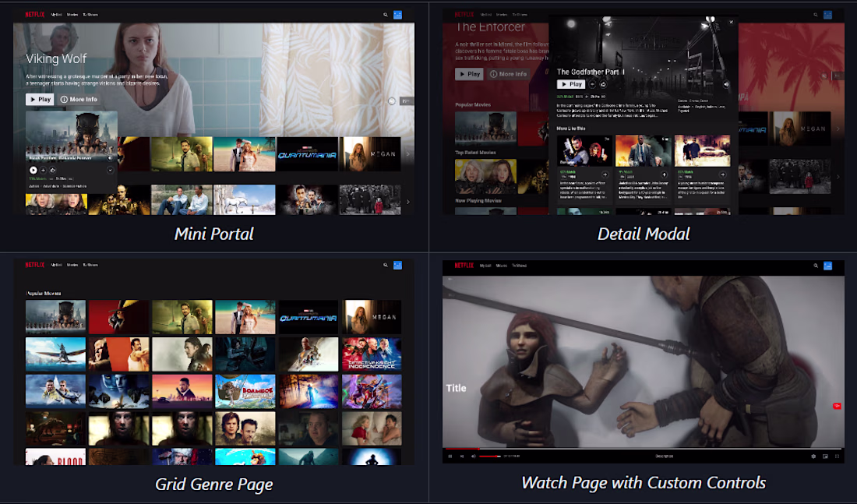Viewport: 857px width, 504px height.
Task: Open the fiery suited man More Like This thumbnail
Action: point(643,150)
